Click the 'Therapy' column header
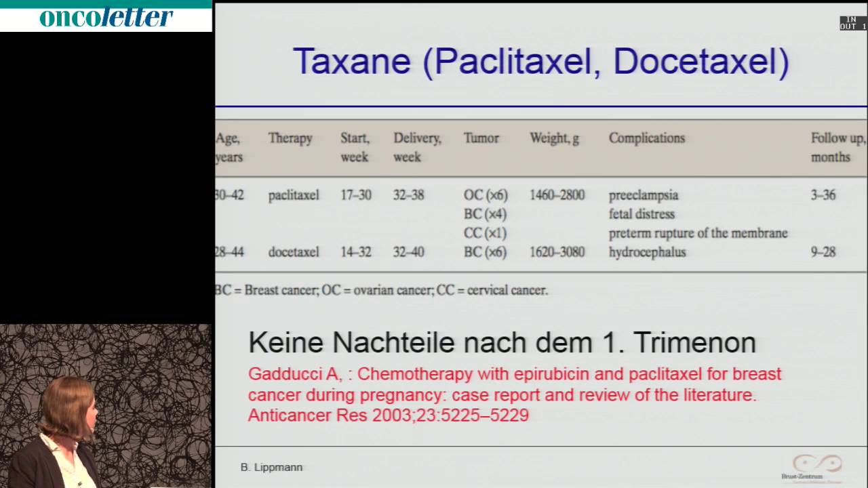 click(290, 138)
